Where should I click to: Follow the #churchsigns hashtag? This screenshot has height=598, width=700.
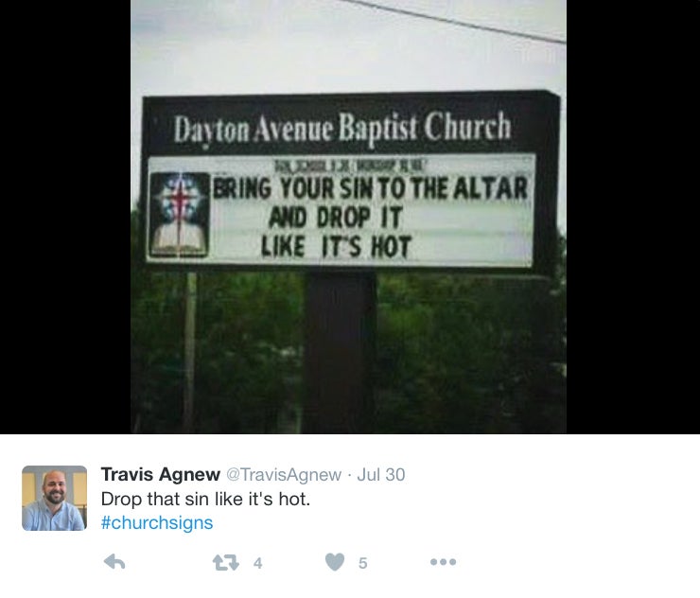coord(157,522)
